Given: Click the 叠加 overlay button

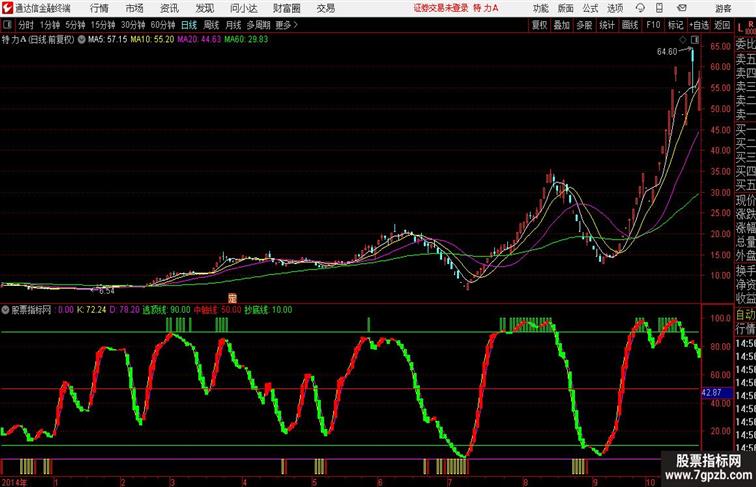Looking at the screenshot, I should pyautogui.click(x=562, y=25).
